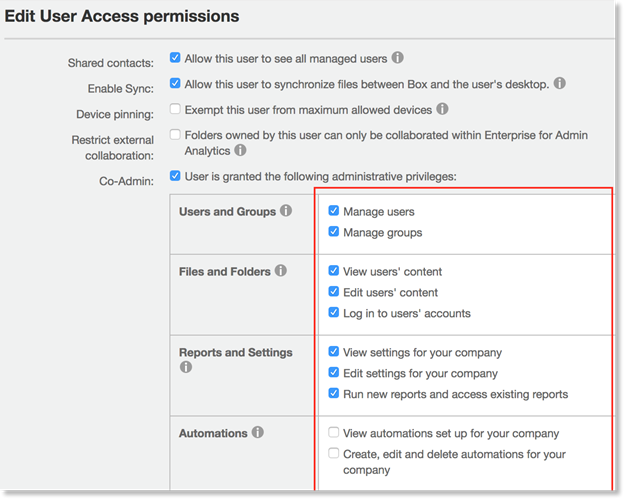Enable View automations set up for company
This screenshot has height=499, width=624.
[334, 433]
